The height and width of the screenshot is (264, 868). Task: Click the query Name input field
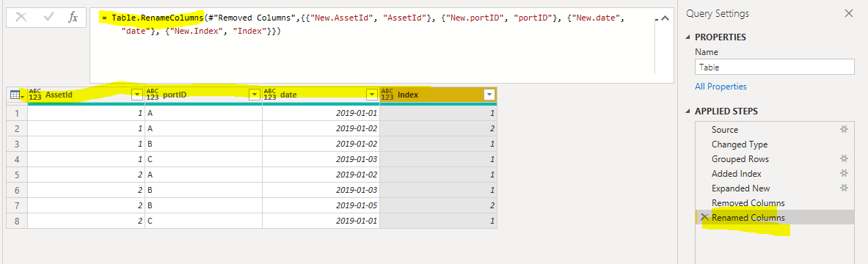tap(774, 67)
